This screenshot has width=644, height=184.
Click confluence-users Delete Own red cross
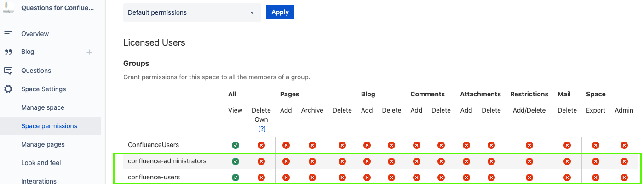click(261, 177)
